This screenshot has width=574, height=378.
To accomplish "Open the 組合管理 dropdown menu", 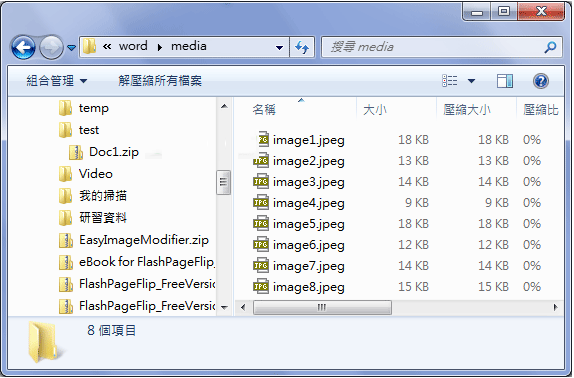I will point(57,81).
